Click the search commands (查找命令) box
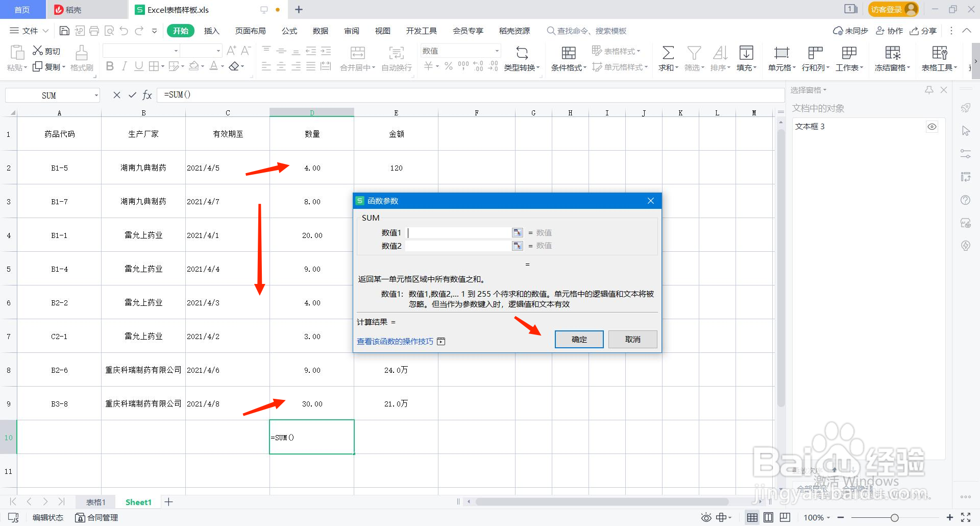The image size is (980, 526). pos(587,31)
